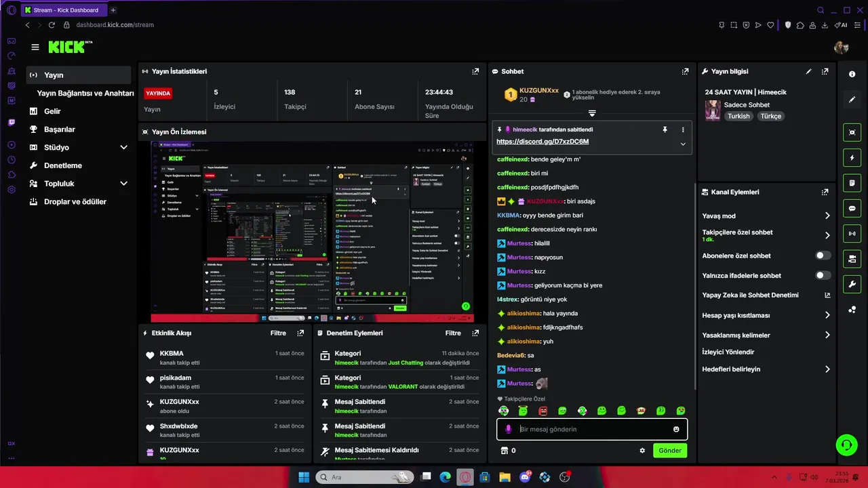Open the emoji picker in message box

(676, 429)
